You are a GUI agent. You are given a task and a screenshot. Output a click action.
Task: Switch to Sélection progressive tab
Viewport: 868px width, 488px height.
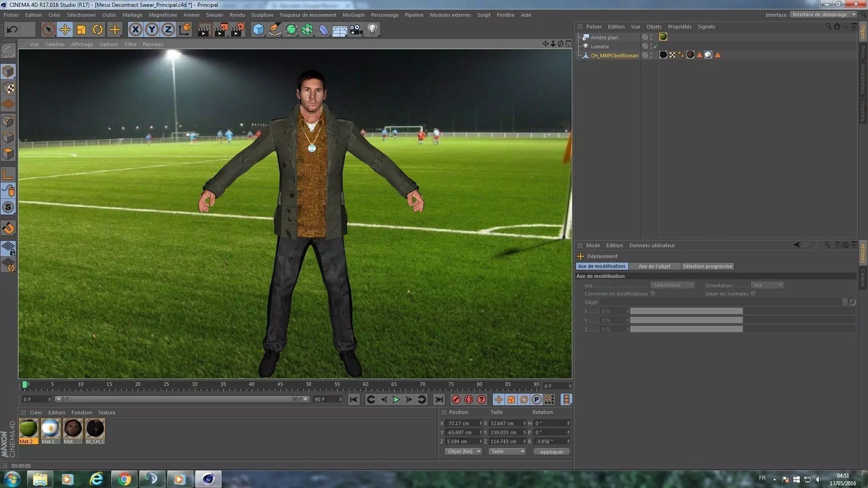point(708,266)
